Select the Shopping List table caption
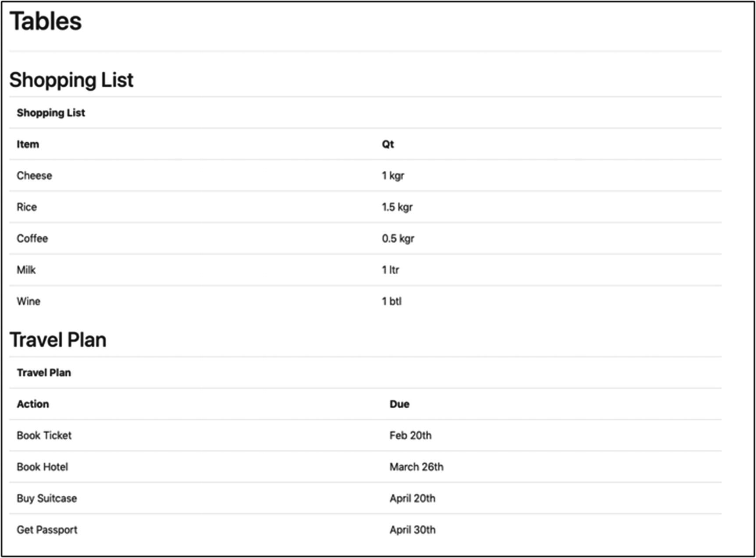 click(51, 113)
